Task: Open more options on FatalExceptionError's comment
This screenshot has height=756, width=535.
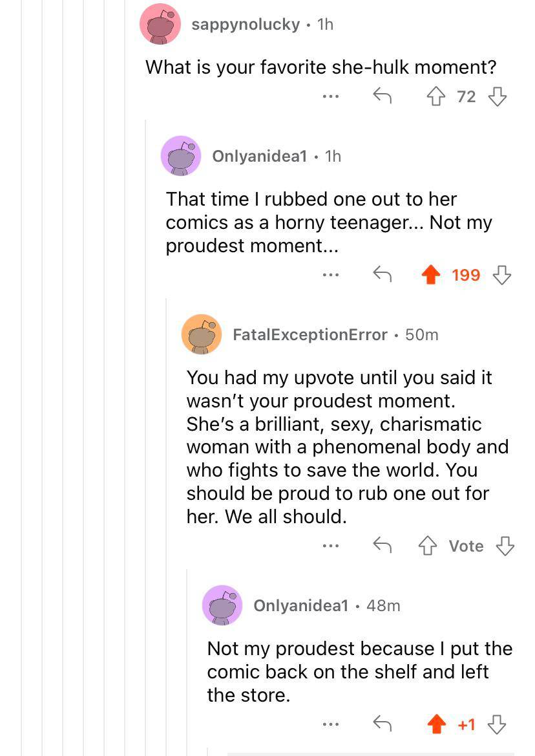Action: point(331,546)
